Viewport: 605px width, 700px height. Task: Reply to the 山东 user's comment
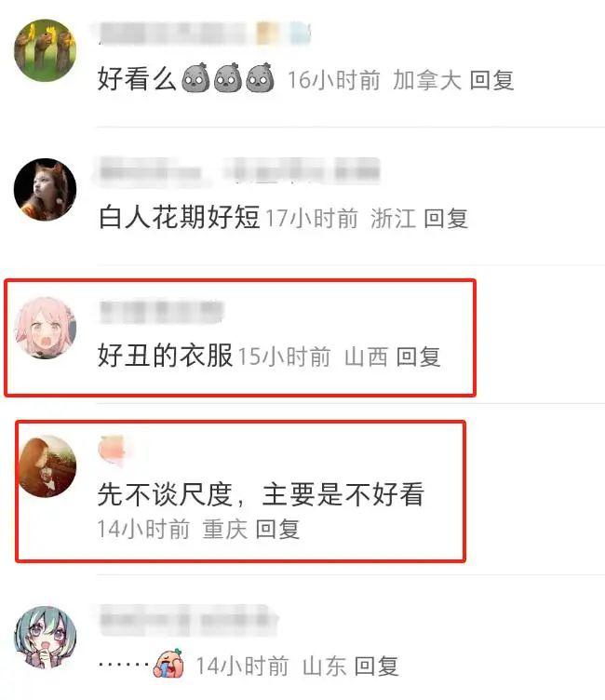tap(376, 666)
